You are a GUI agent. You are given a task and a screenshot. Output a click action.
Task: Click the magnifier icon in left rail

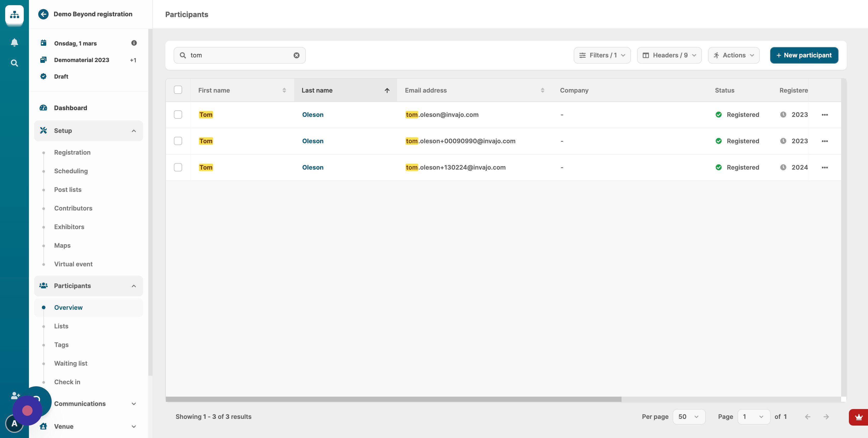[14, 63]
